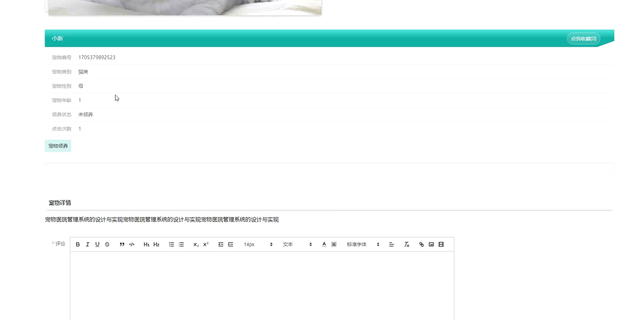Open the 文本 text style dropdown
The image size is (644, 320).
pyautogui.click(x=297, y=244)
